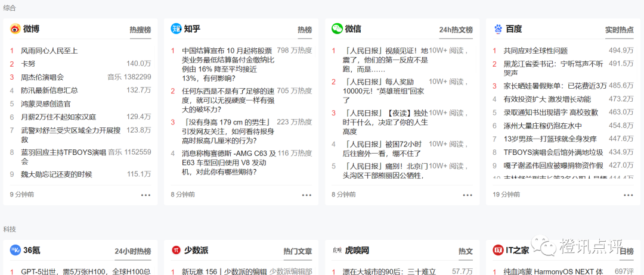Open Weibo topic 蓝羽回应主持TFBOYS演唱会
Viewport: 644px width, 275px height.
(64, 157)
